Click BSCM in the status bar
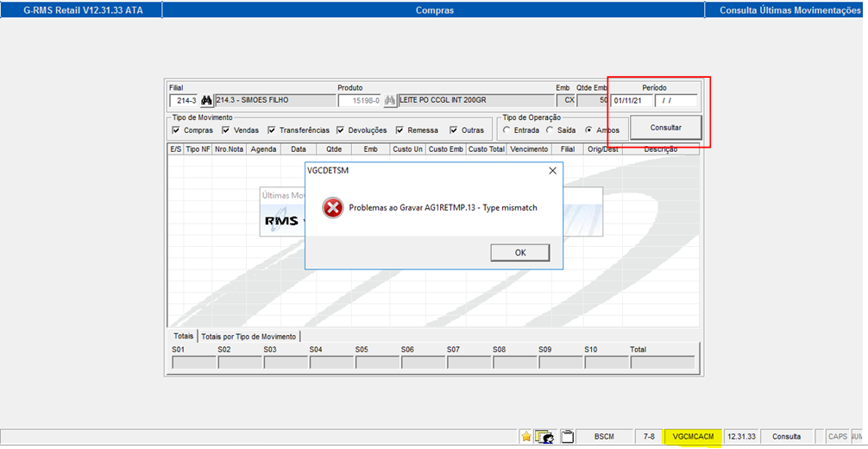 [x=603, y=436]
